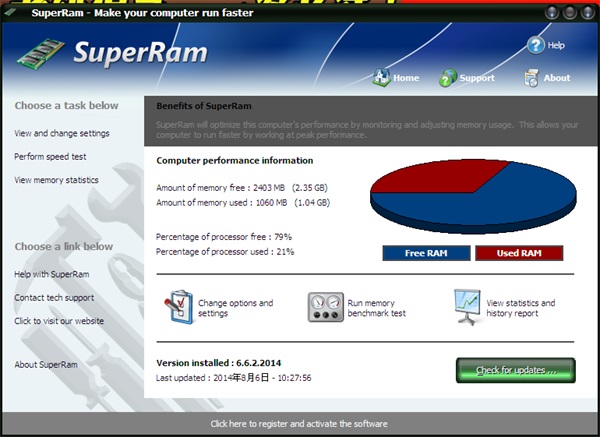Click the blue Free RAM legend swatch
This screenshot has height=437, width=600.
(x=426, y=253)
